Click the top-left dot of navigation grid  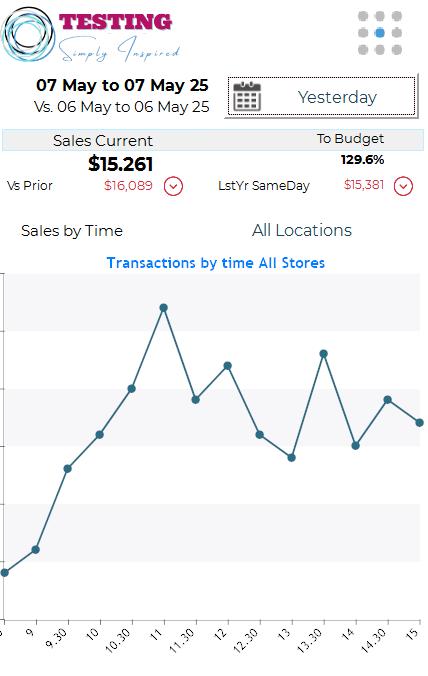click(x=363, y=16)
